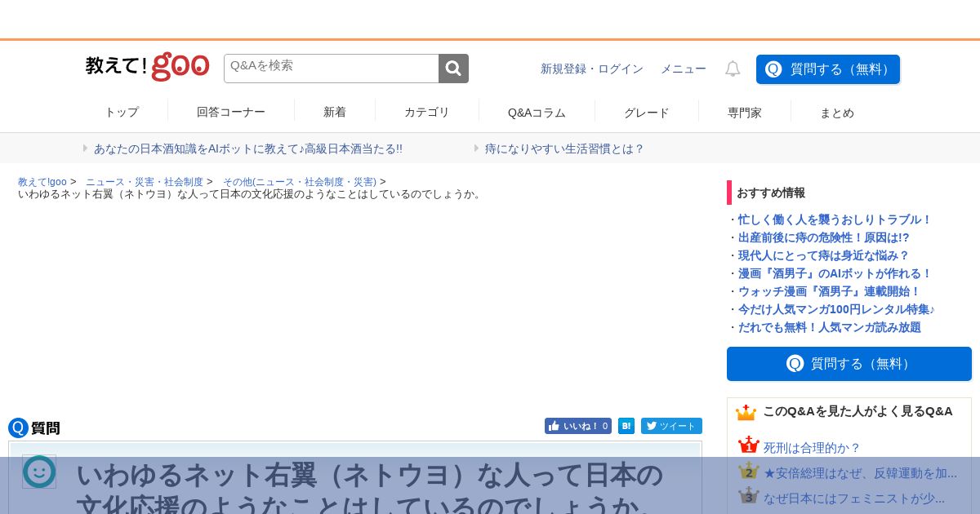Open the Q&Aコラム tab
Viewport: 980px width, 514px height.
(x=537, y=113)
